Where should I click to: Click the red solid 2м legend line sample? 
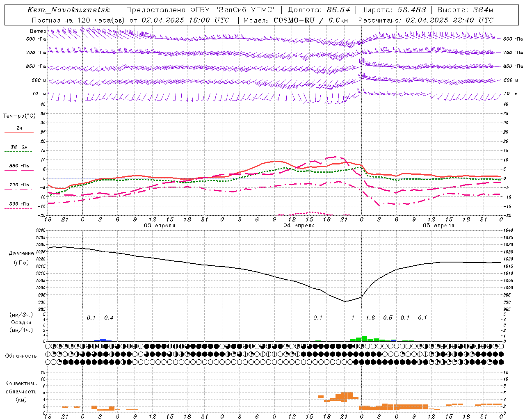coord(19,132)
